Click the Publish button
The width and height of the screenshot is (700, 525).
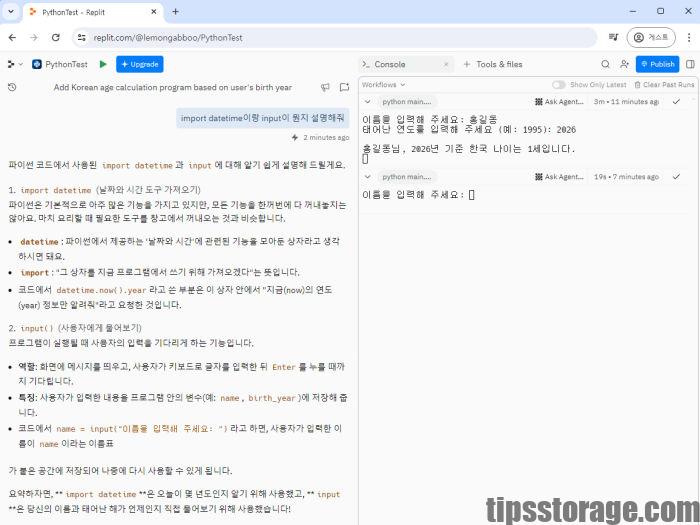pos(658,64)
